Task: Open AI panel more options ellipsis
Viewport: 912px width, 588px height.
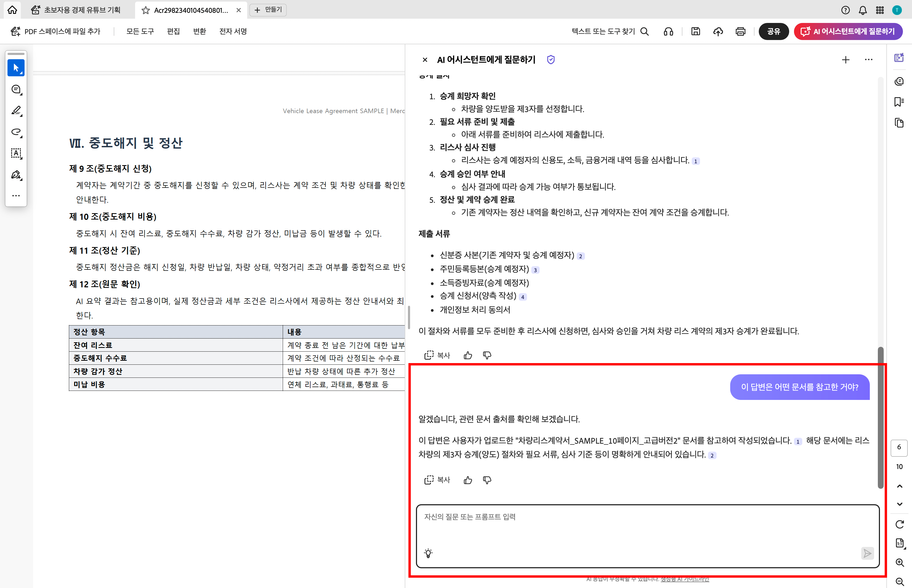Action: [x=868, y=59]
